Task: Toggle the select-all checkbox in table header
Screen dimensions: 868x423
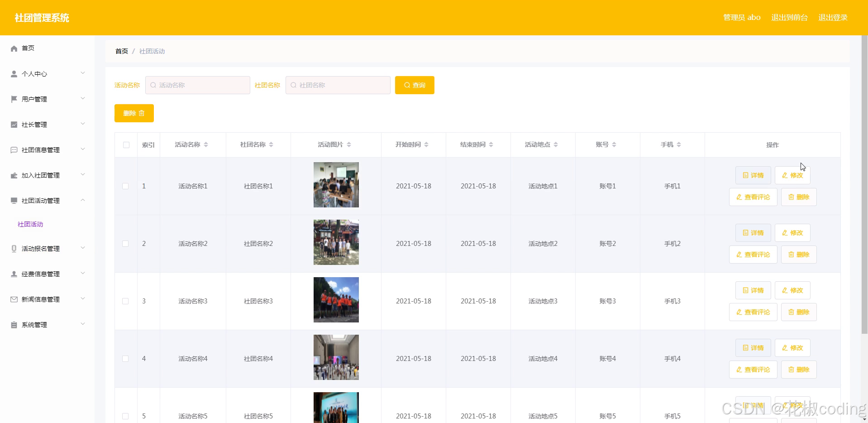Action: pyautogui.click(x=126, y=145)
